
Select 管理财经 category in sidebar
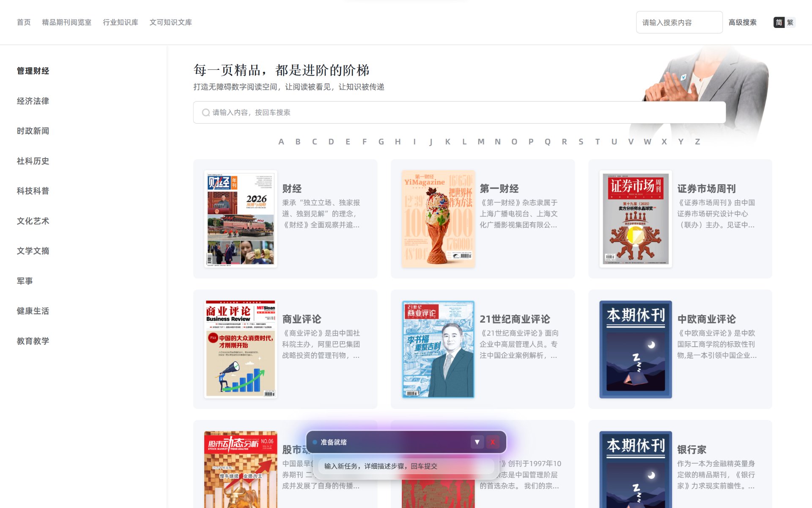coord(33,71)
